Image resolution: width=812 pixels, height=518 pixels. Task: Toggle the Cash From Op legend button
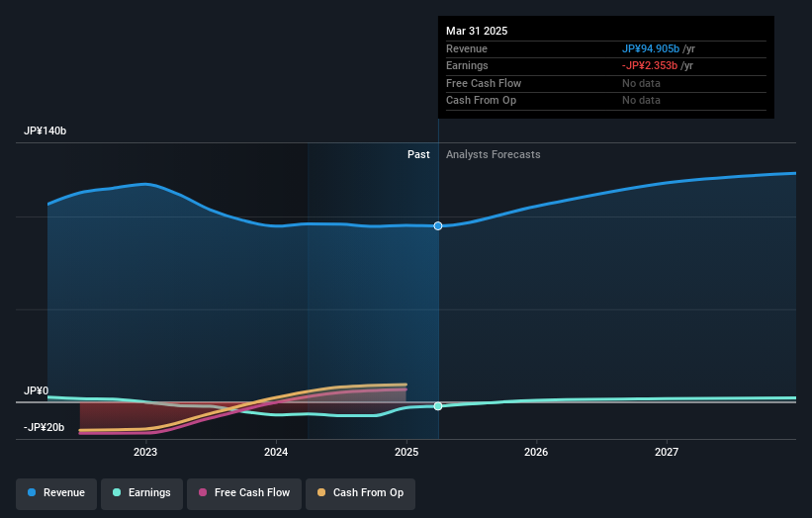coord(360,493)
